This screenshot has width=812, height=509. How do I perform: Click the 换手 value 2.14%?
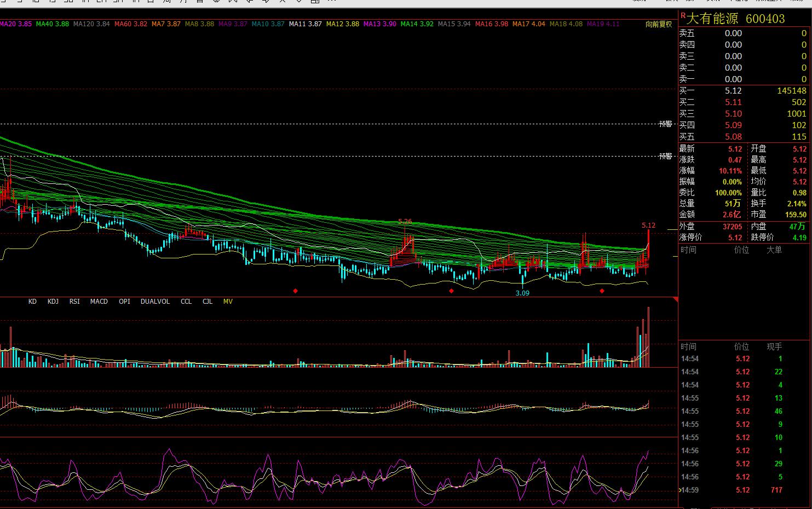[797, 204]
